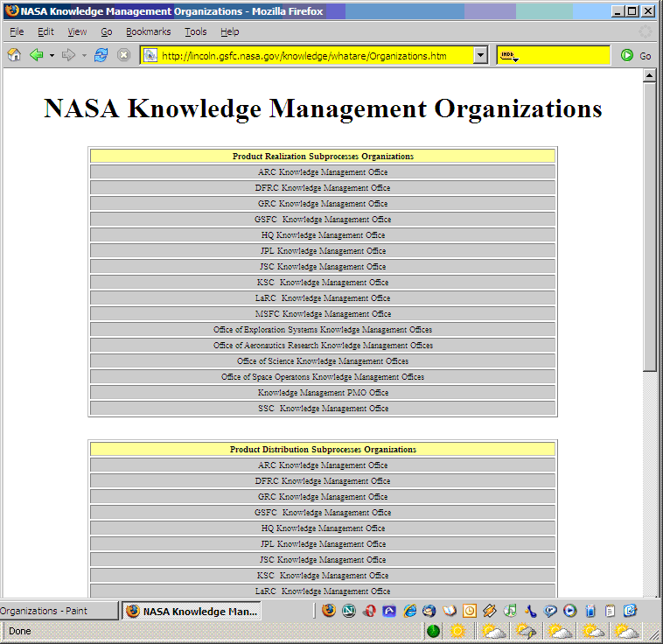Open the Bookmarks menu
The width and height of the screenshot is (663, 644).
click(148, 31)
